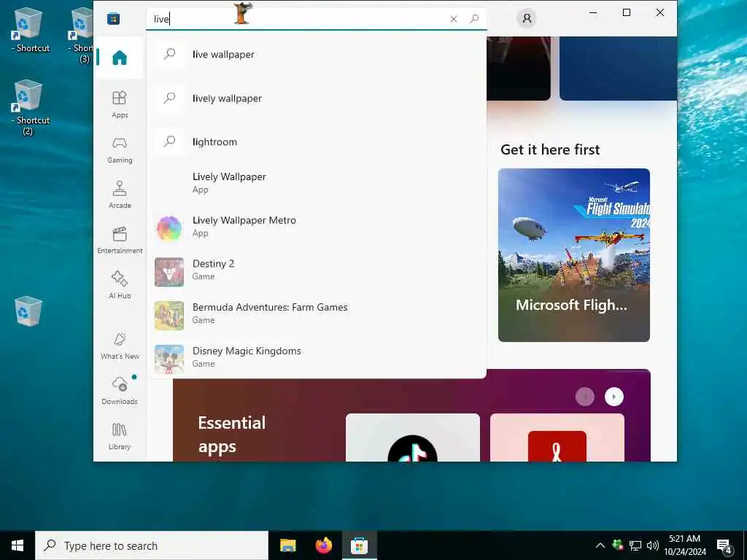Open the Arcade section
The height and width of the screenshot is (560, 747).
(x=120, y=195)
